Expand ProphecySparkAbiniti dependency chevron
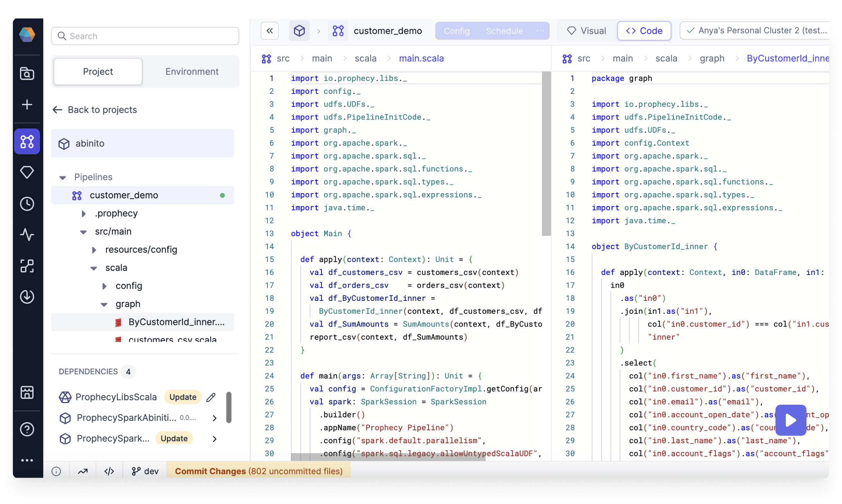This screenshot has height=504, width=842. point(215,418)
